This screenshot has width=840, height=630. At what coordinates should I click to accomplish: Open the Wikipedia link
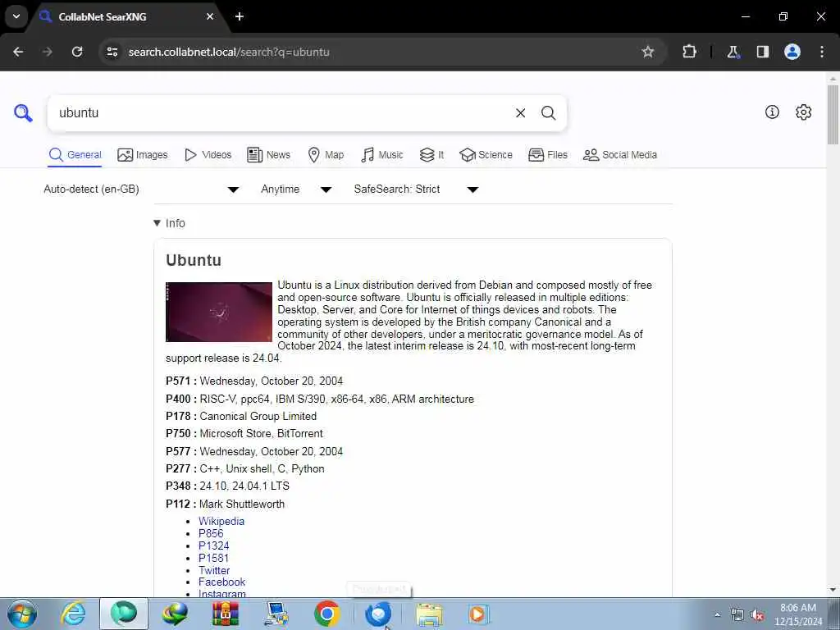coord(221,521)
